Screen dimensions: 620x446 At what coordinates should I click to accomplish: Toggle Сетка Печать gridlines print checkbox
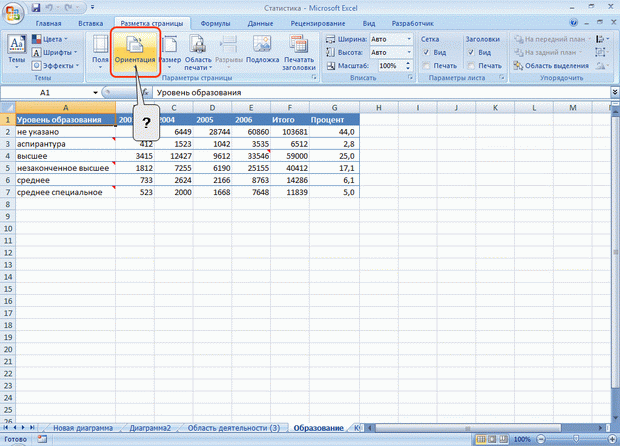tap(426, 66)
